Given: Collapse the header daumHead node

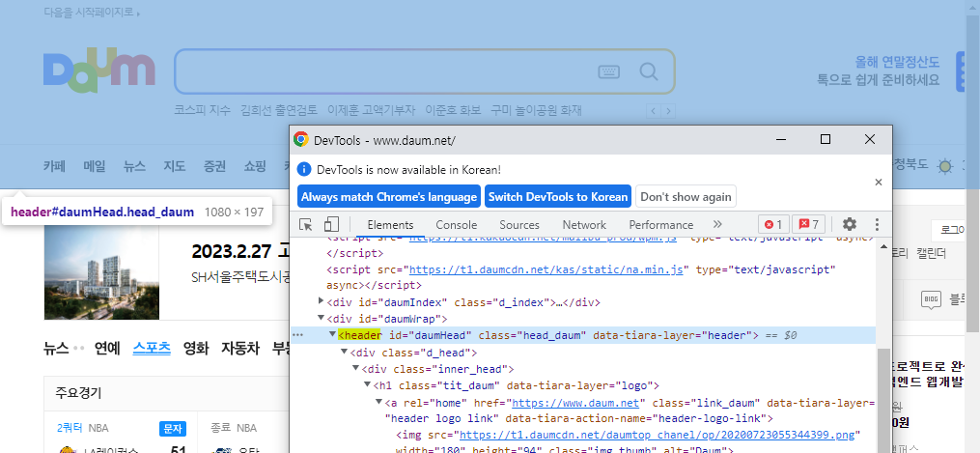Looking at the screenshot, I should click(332, 335).
